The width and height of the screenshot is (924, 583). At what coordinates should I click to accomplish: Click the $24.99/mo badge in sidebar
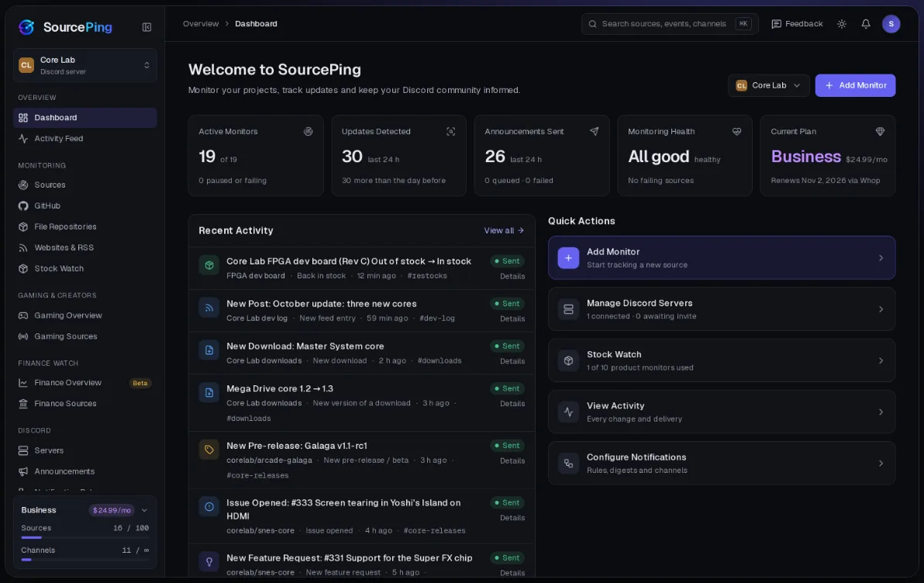112,510
